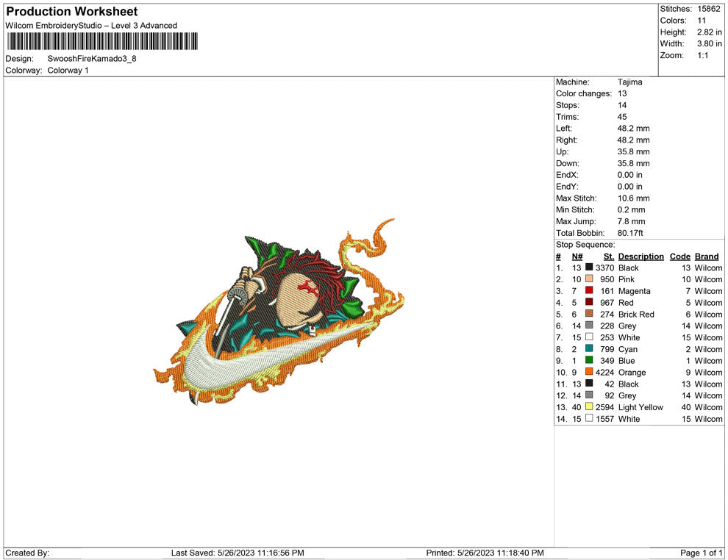Image resolution: width=728 pixels, height=560 pixels.
Task: Select the Grey description in stop 12
Action: (x=627, y=395)
